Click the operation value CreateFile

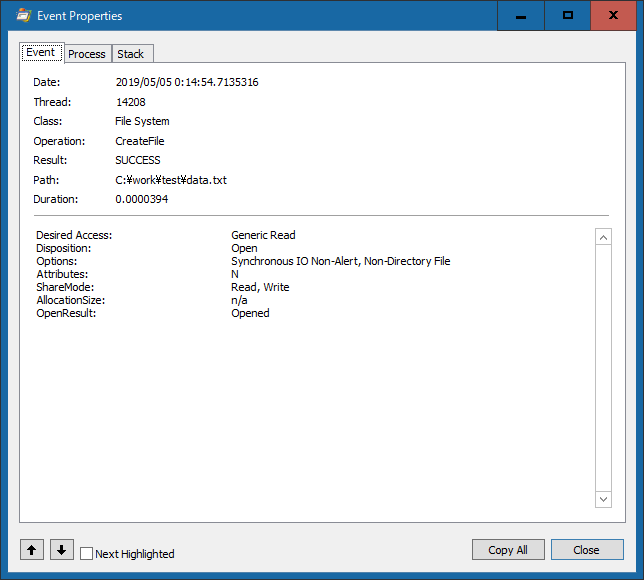(140, 141)
